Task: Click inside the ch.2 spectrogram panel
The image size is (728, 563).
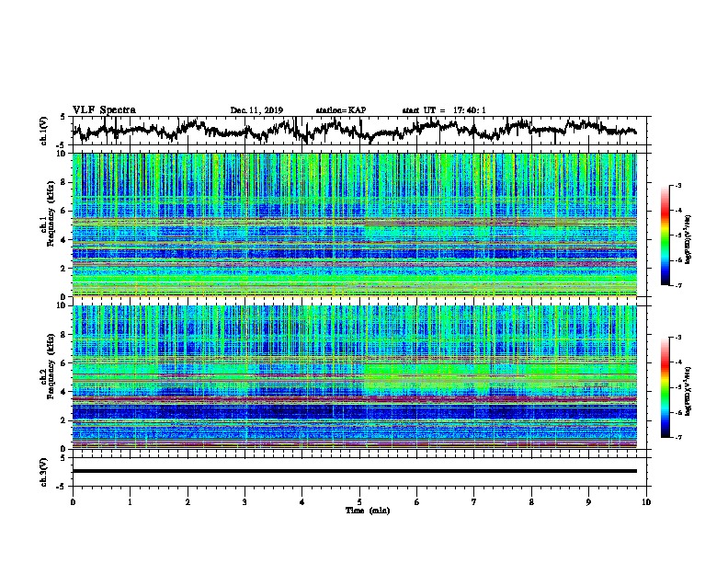Action: point(355,377)
